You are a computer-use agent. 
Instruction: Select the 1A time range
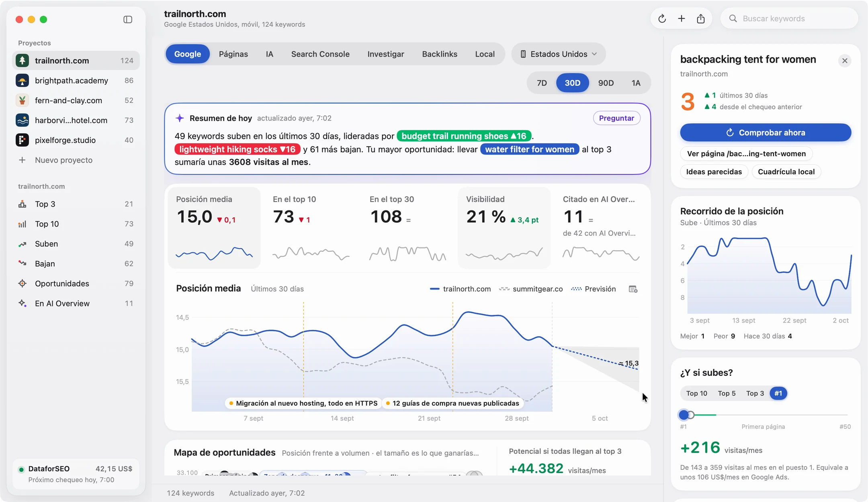tap(636, 83)
